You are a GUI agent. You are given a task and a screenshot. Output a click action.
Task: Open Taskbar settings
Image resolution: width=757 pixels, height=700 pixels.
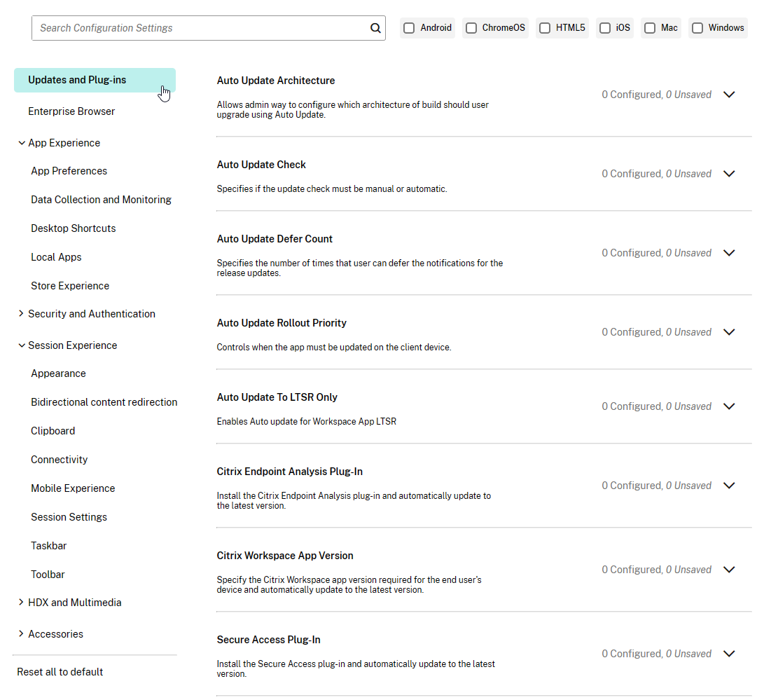point(49,546)
